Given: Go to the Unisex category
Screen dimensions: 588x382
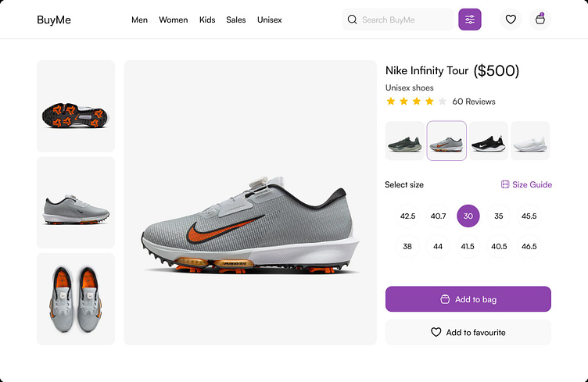Looking at the screenshot, I should tap(270, 20).
